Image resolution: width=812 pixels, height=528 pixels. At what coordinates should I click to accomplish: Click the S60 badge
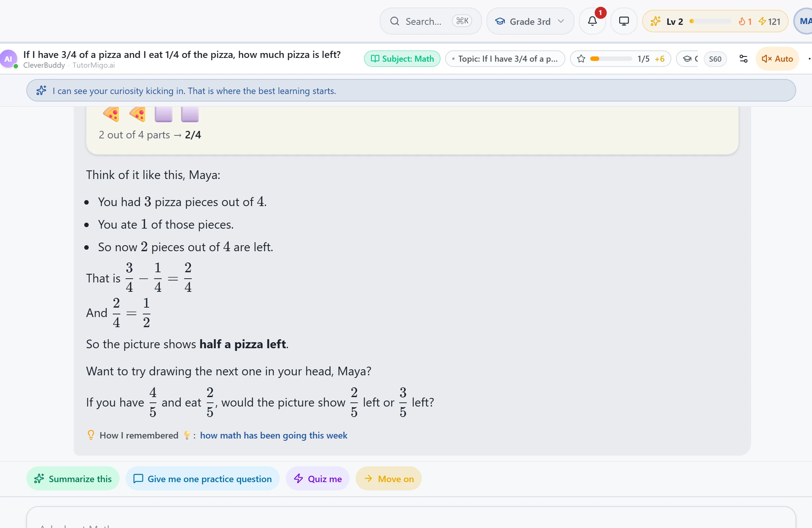(715, 59)
